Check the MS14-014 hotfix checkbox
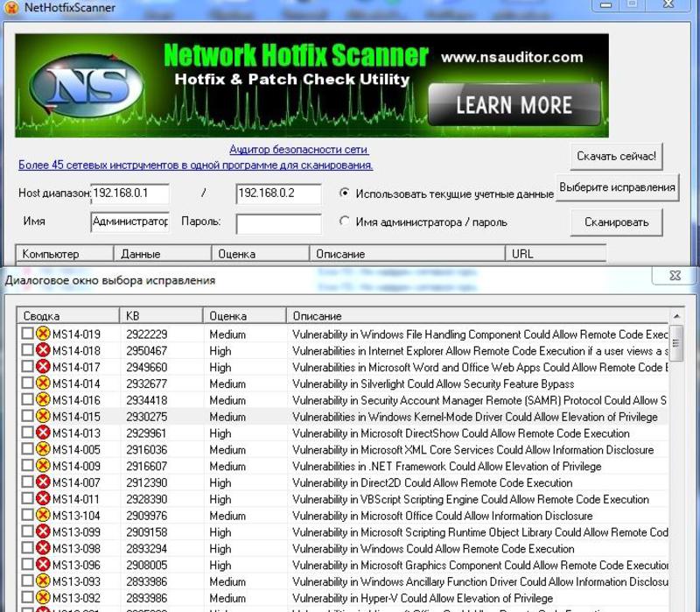Screen dimensions: 700x612 27,383
